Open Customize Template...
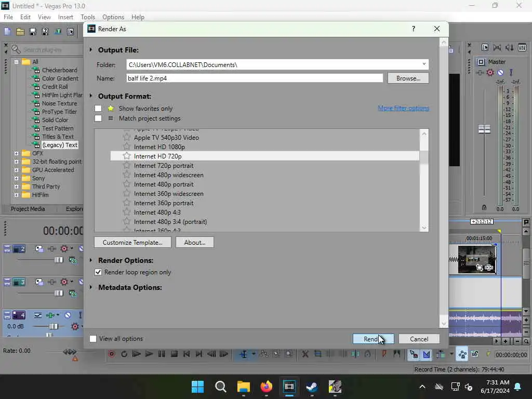This screenshot has height=399, width=532. [x=132, y=242]
